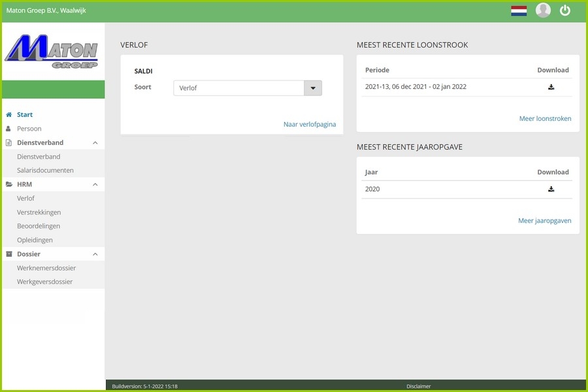Collapse the Dossier section chevron
The height and width of the screenshot is (392, 588).
[95, 254]
